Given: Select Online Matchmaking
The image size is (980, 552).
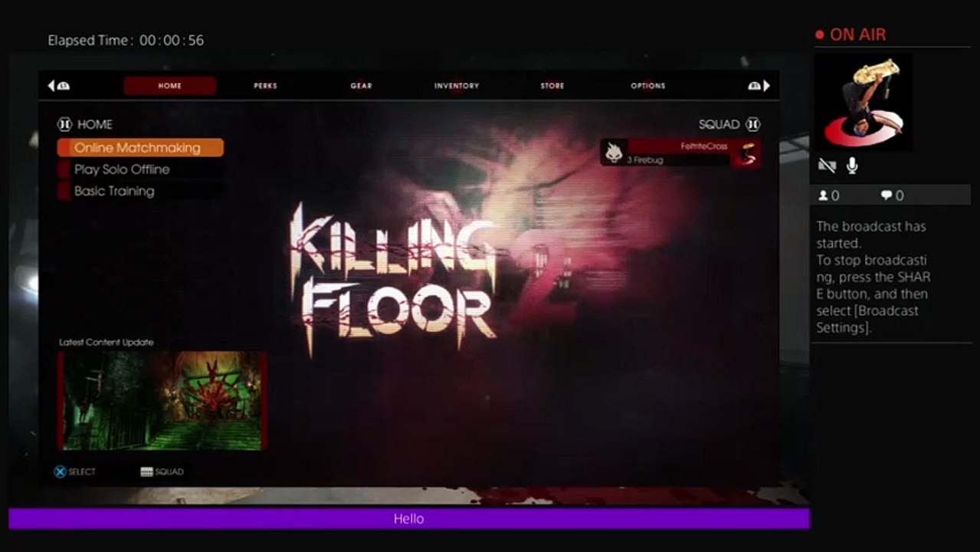Looking at the screenshot, I should 140,148.
